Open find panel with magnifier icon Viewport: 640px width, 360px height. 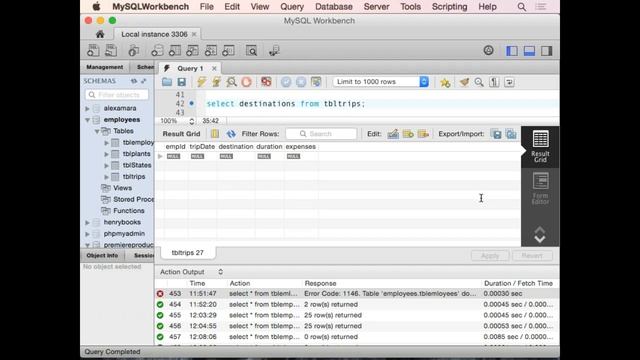point(479,82)
